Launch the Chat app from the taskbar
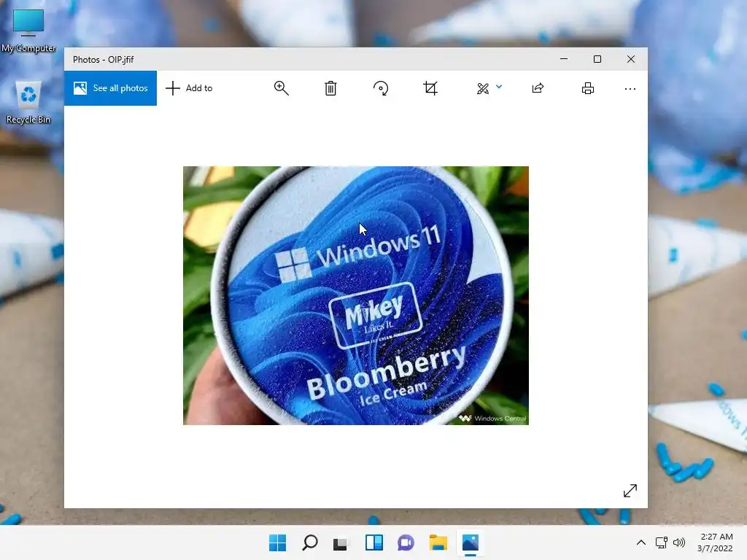747x560 pixels. click(x=406, y=542)
